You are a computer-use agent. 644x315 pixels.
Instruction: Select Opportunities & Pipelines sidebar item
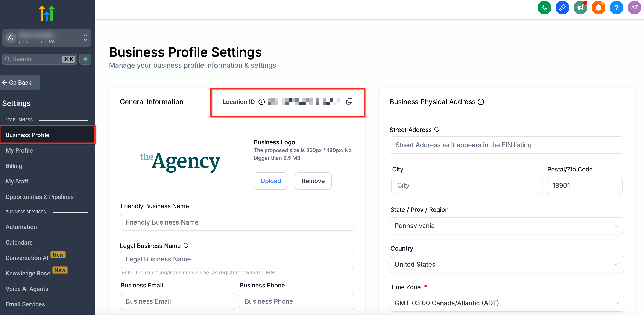39,197
